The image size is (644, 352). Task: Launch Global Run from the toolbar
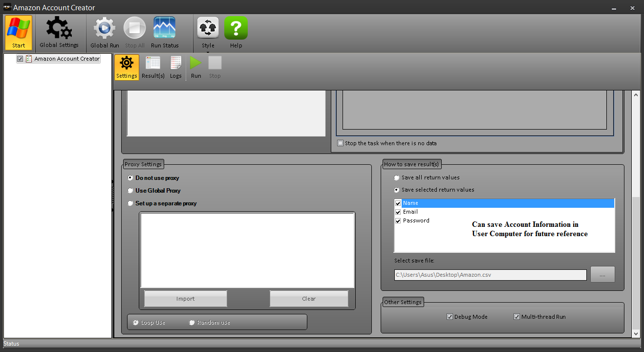[105, 33]
